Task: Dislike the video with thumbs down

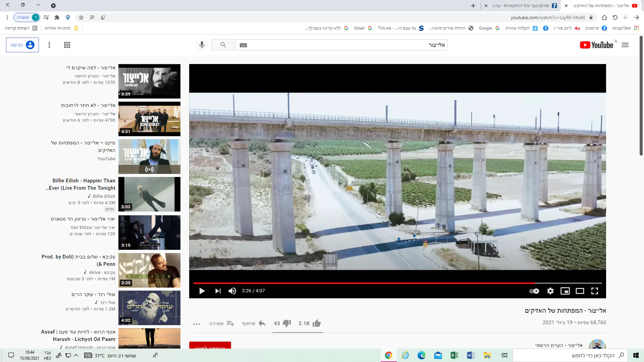Action: tap(287, 323)
